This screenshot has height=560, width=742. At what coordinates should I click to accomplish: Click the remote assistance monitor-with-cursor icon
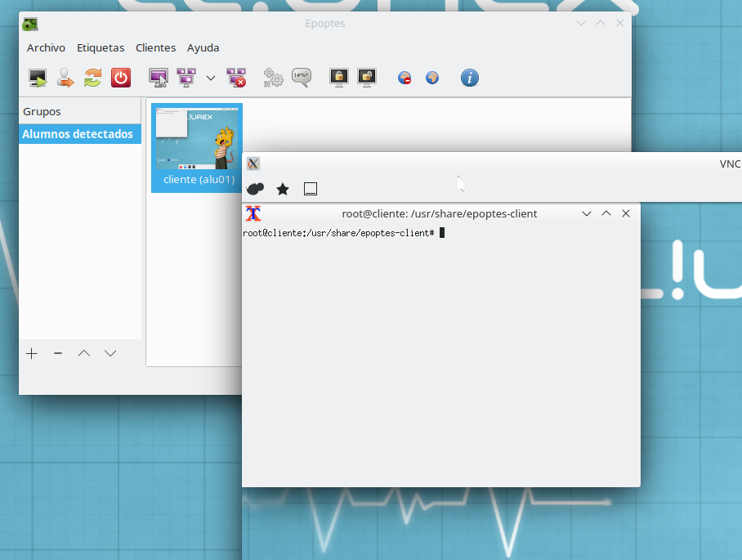tap(158, 78)
